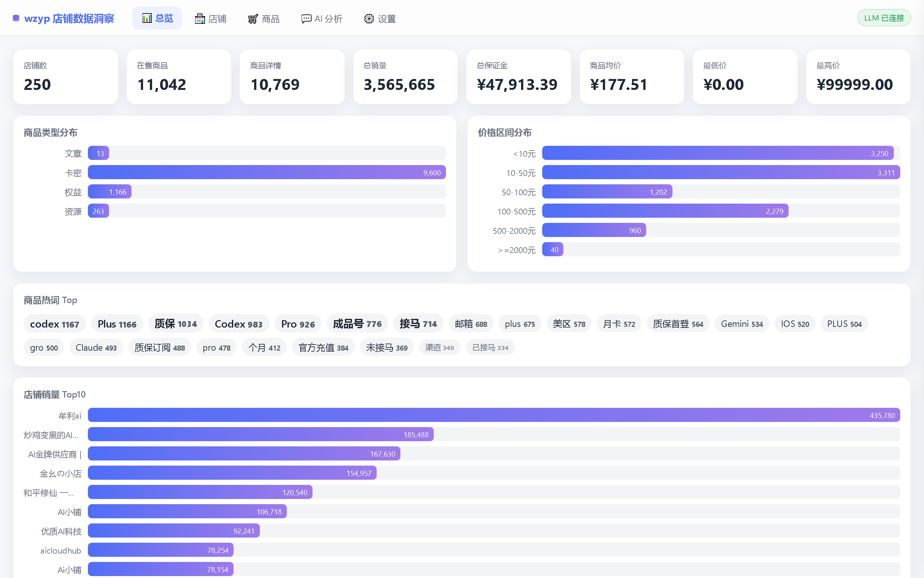The image size is (924, 578).
Task: Click the bar chart icon on 总览 tab
Action: (x=147, y=18)
